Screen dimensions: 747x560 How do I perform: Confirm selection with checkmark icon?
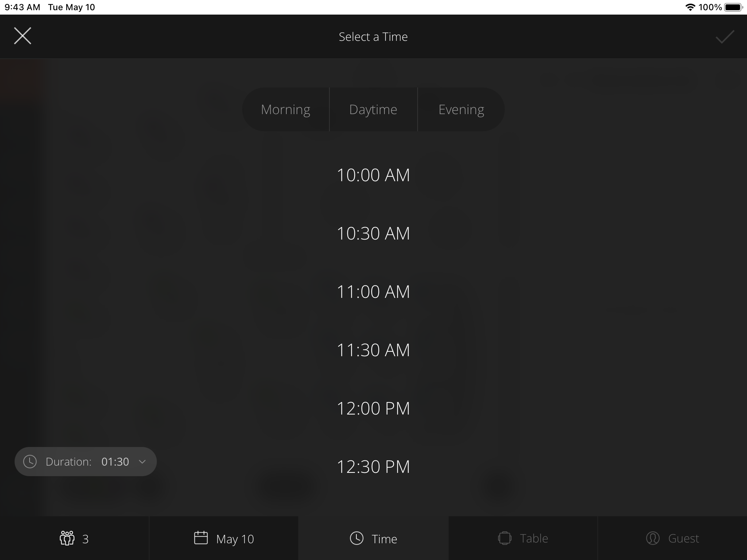coord(724,37)
